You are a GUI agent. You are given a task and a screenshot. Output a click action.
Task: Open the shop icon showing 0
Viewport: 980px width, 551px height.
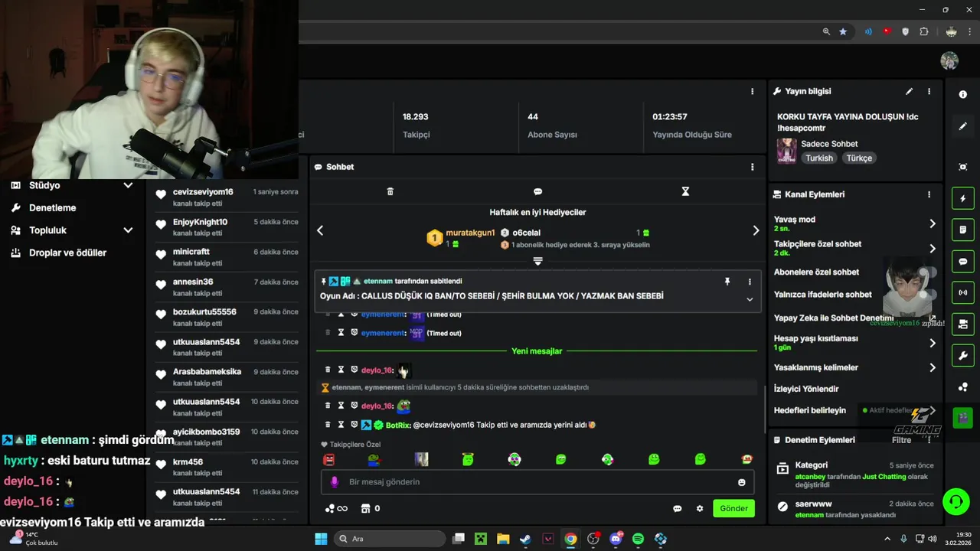[371, 508]
